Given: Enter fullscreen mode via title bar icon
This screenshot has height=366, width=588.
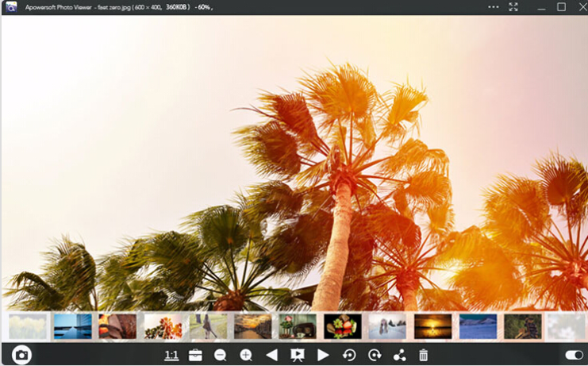Looking at the screenshot, I should 513,7.
